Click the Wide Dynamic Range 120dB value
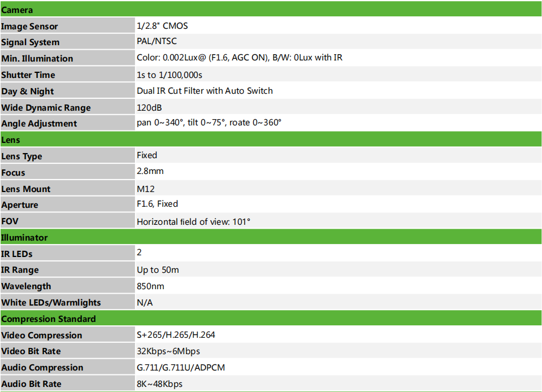The image size is (542, 392). coord(149,108)
